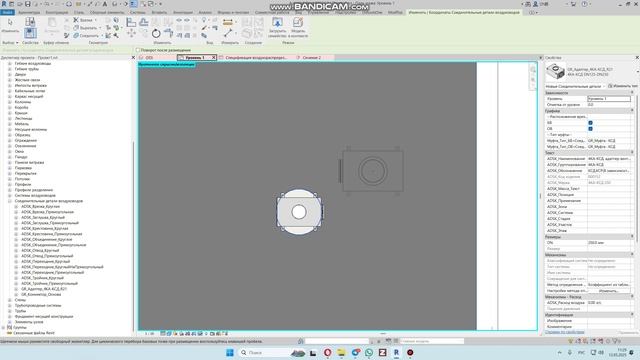Click the Save icon in quick access toolbar

coord(27,4)
